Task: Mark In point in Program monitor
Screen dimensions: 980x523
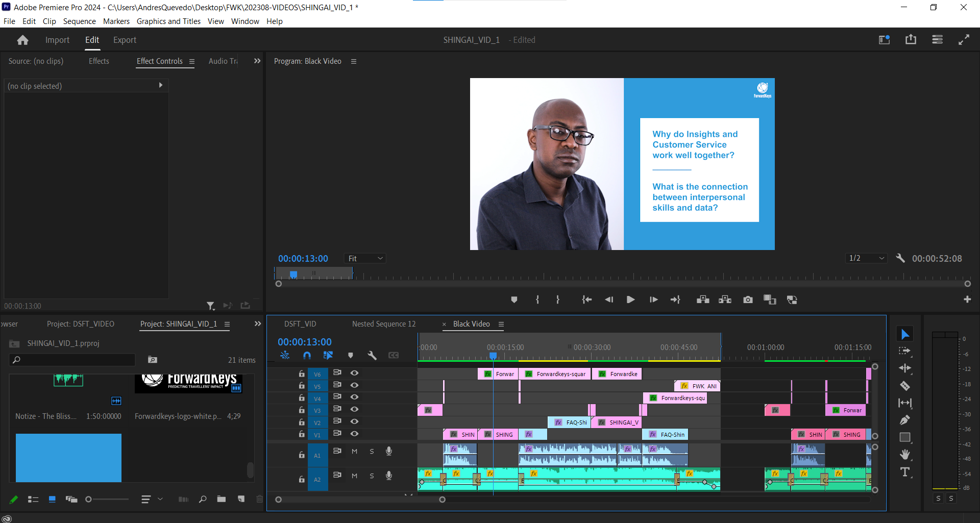Action: pos(537,300)
